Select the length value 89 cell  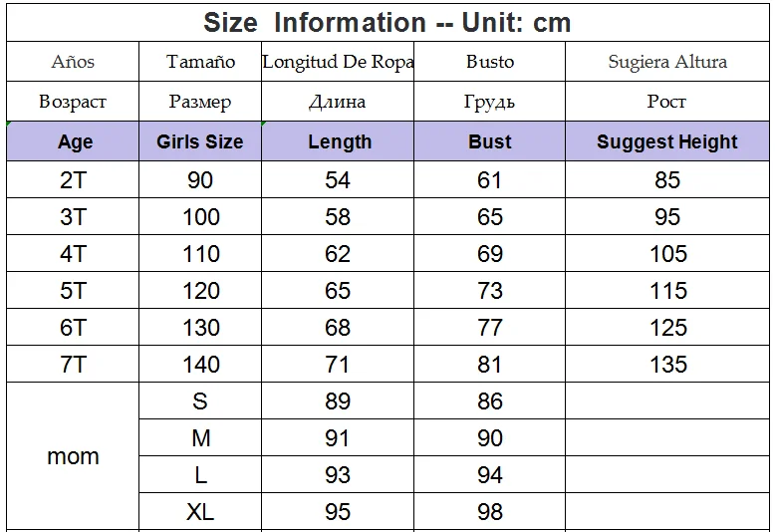pos(338,400)
